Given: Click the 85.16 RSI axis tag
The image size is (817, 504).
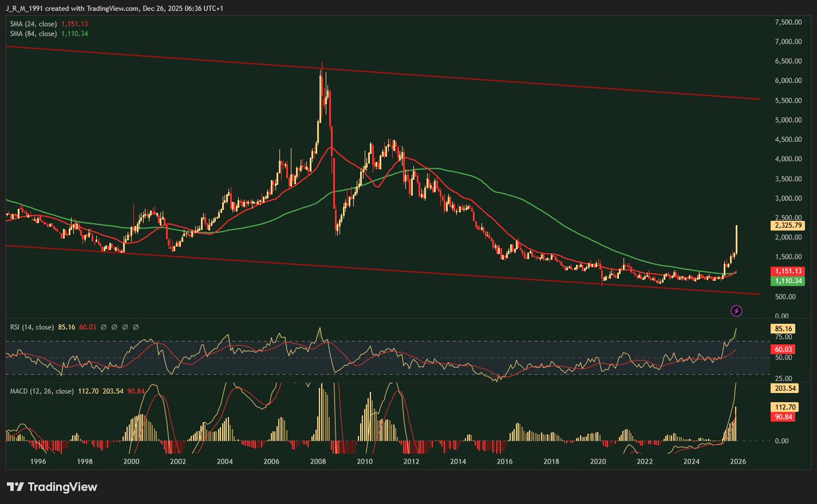Looking at the screenshot, I should 782,329.
